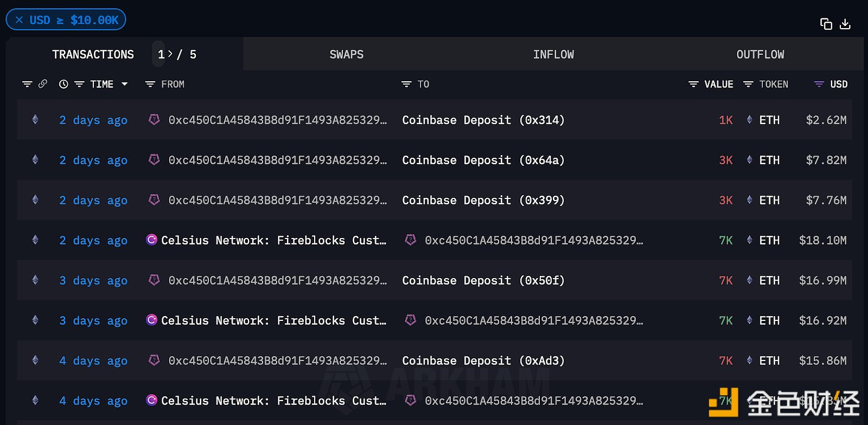Click the chain link header icon
This screenshot has height=425, width=868.
tap(43, 83)
